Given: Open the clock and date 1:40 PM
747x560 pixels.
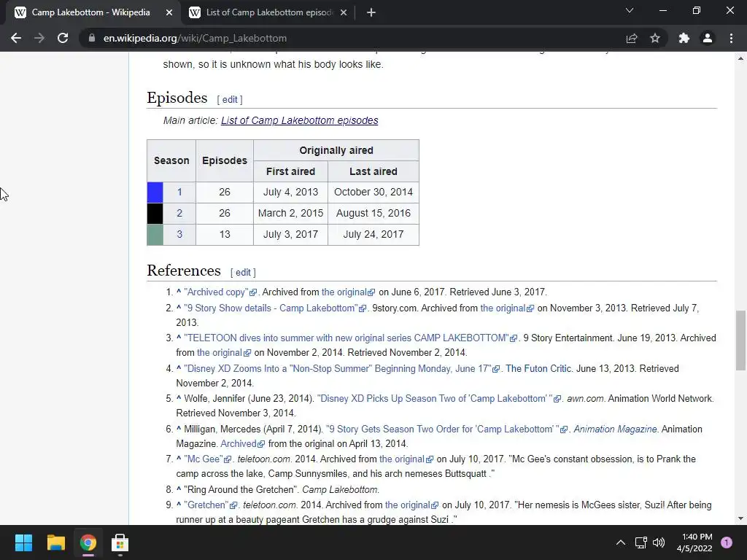Looking at the screenshot, I should pos(694,542).
